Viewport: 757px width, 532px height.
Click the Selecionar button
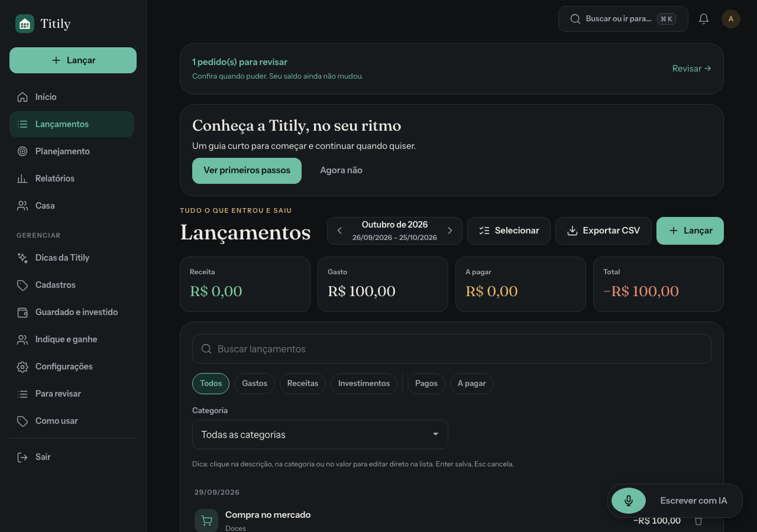point(509,231)
